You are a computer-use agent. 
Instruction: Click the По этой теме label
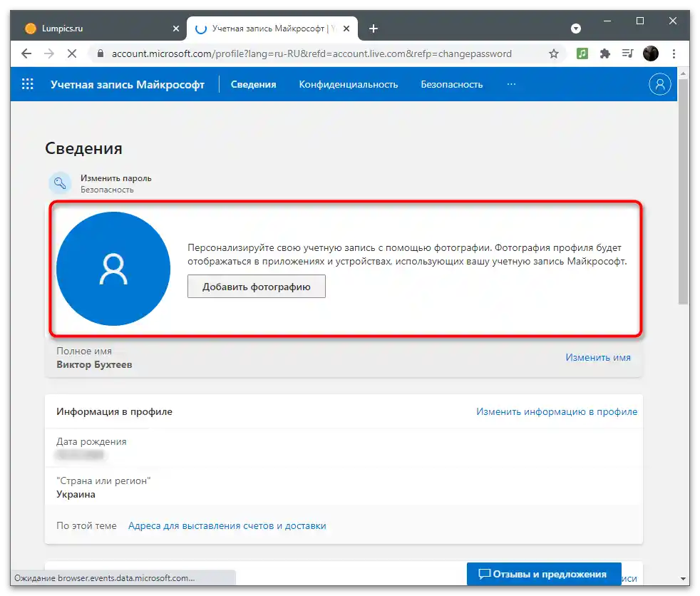[86, 526]
